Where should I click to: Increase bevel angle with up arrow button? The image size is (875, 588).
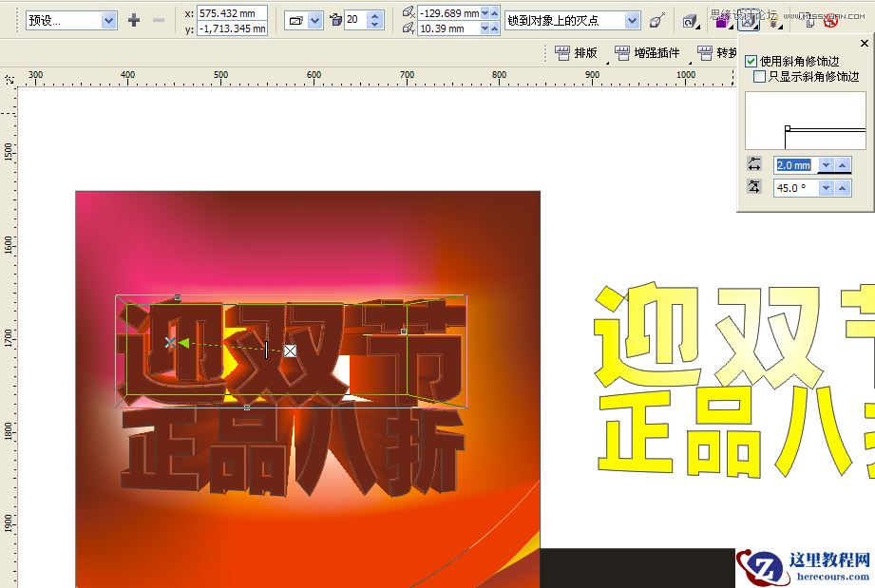click(x=843, y=186)
